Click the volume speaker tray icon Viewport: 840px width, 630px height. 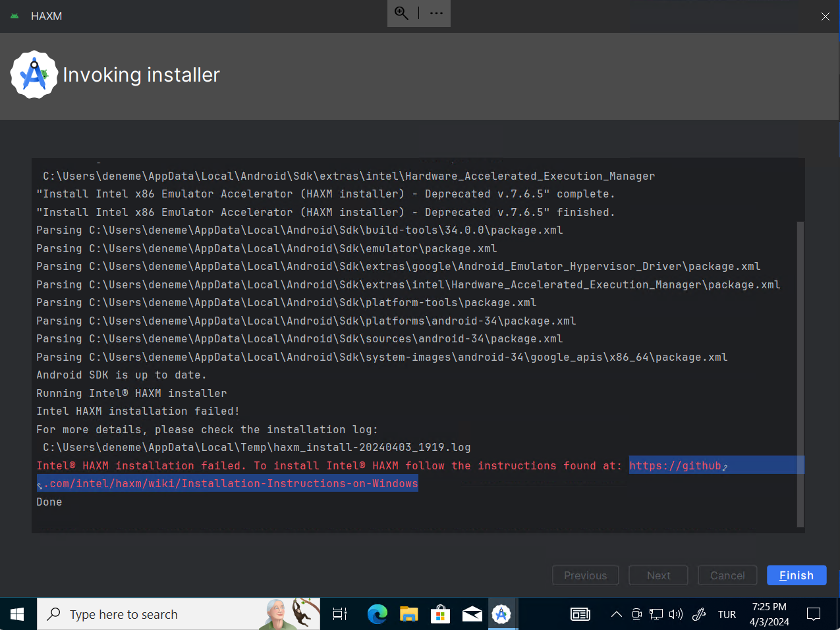pos(676,614)
